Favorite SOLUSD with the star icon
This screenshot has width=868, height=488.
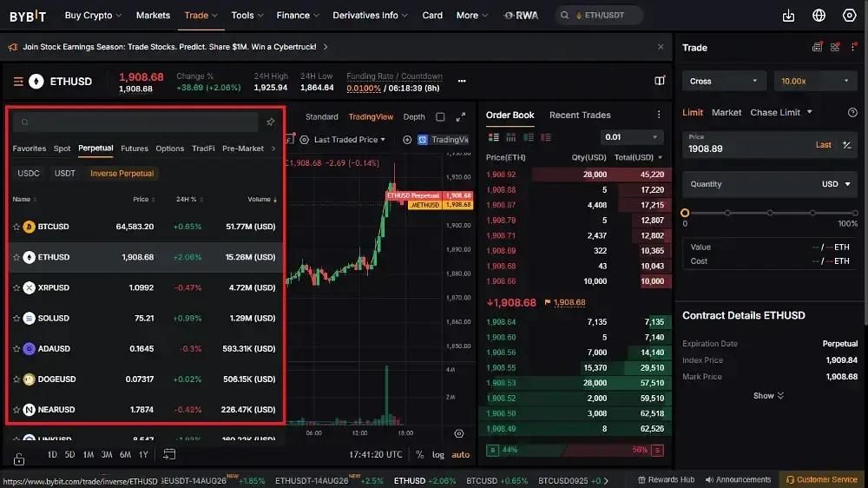point(16,318)
